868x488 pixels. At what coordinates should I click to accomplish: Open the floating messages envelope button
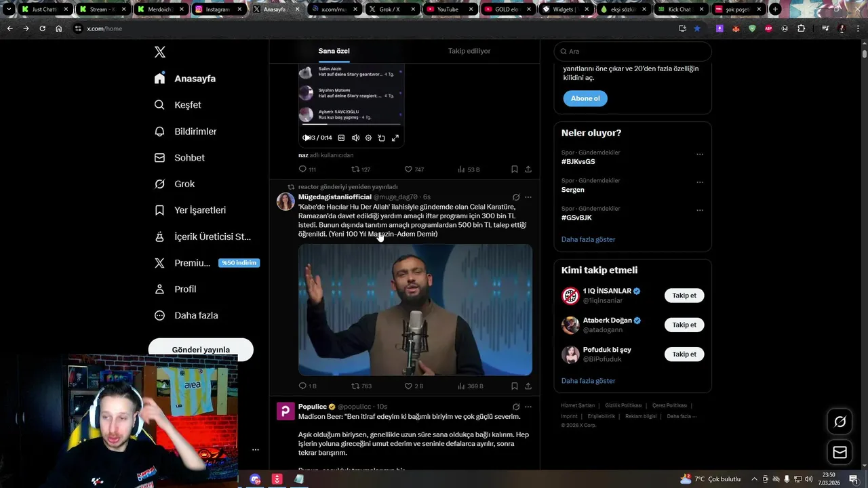point(840,452)
